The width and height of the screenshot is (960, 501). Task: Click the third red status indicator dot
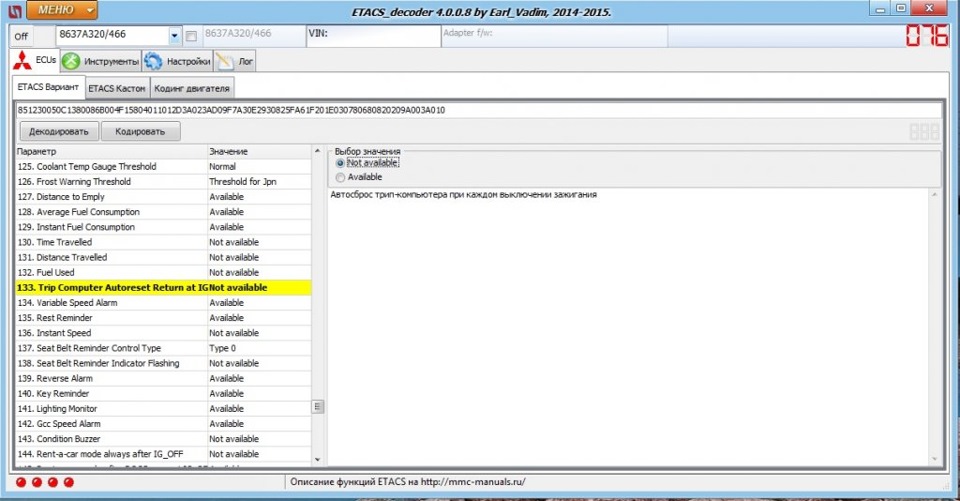click(x=53, y=482)
